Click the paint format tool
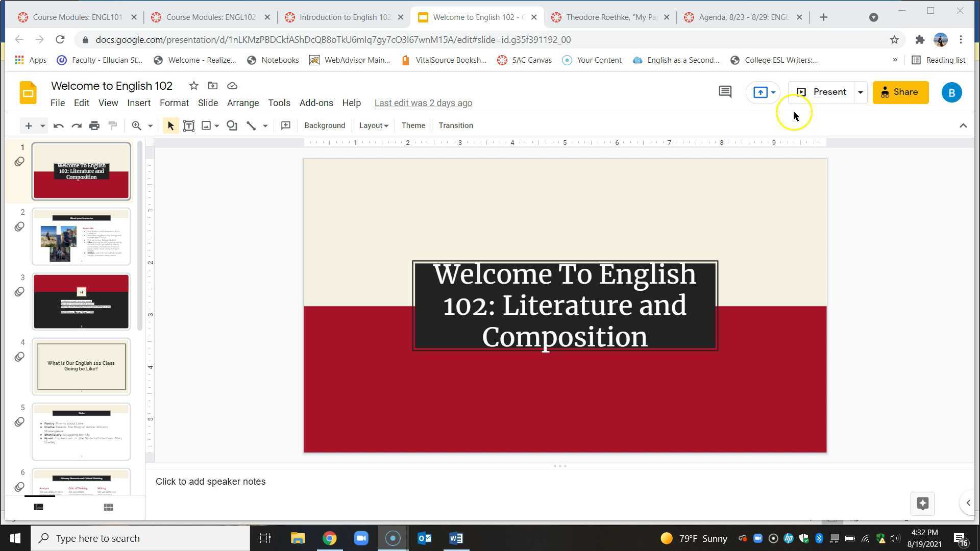980x551 pixels. click(112, 126)
